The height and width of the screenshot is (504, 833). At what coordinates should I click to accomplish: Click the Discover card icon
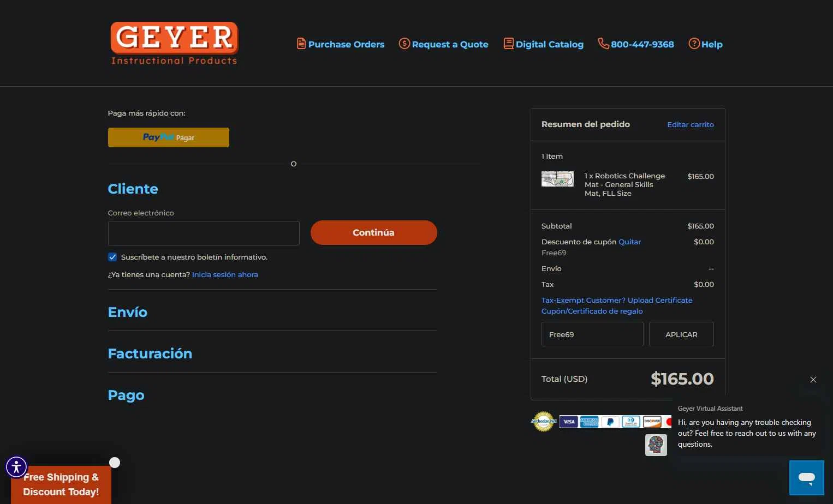[x=652, y=422]
